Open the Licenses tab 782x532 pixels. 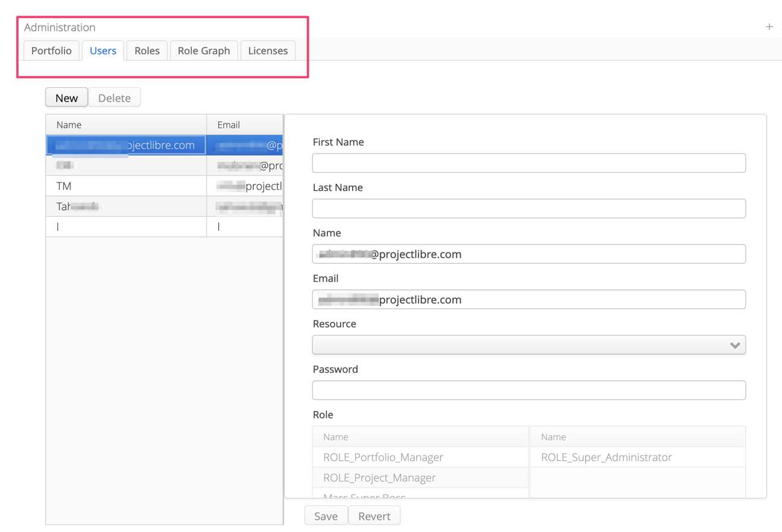[x=268, y=51]
